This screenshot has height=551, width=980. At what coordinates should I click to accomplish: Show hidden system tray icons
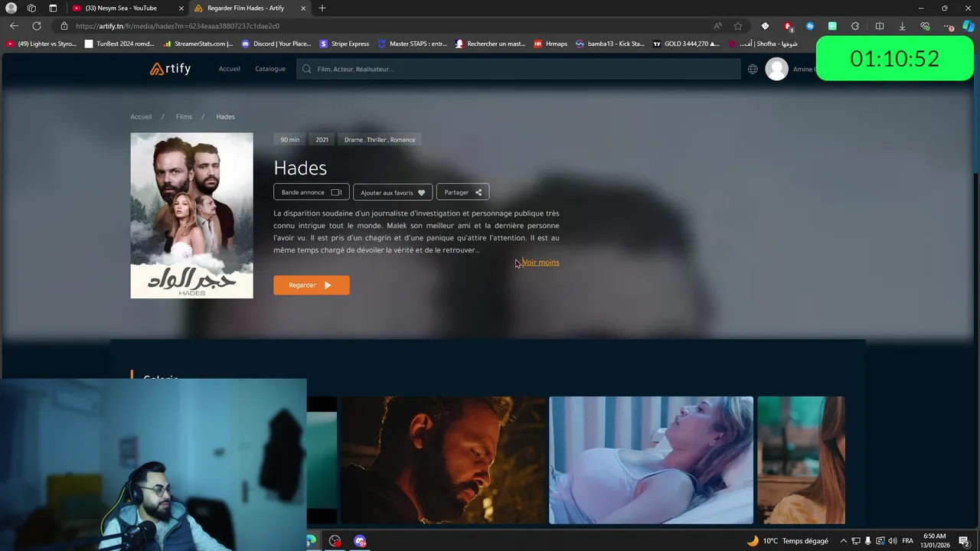pos(843,541)
